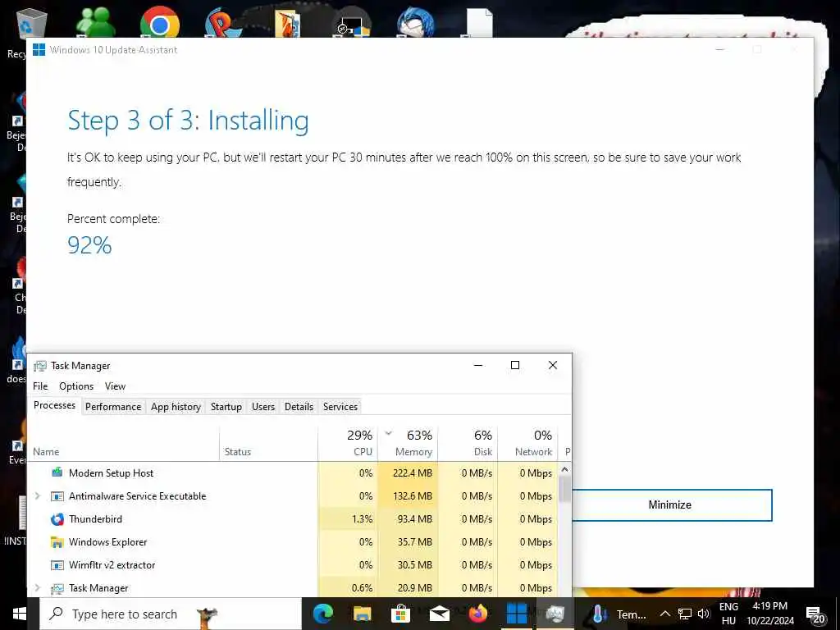Open the notification action center icon

(x=815, y=615)
